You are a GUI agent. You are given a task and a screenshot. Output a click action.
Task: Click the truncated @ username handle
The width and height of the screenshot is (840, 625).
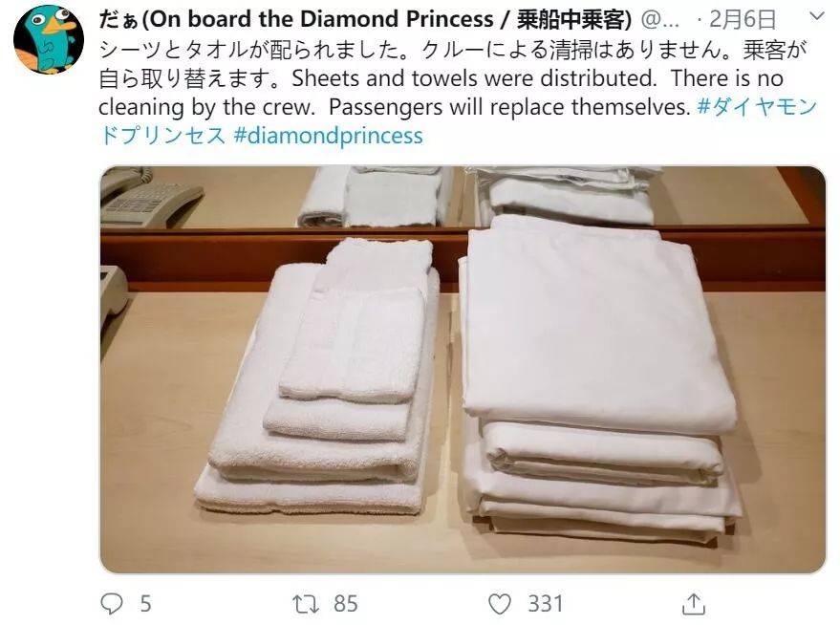pos(660,20)
